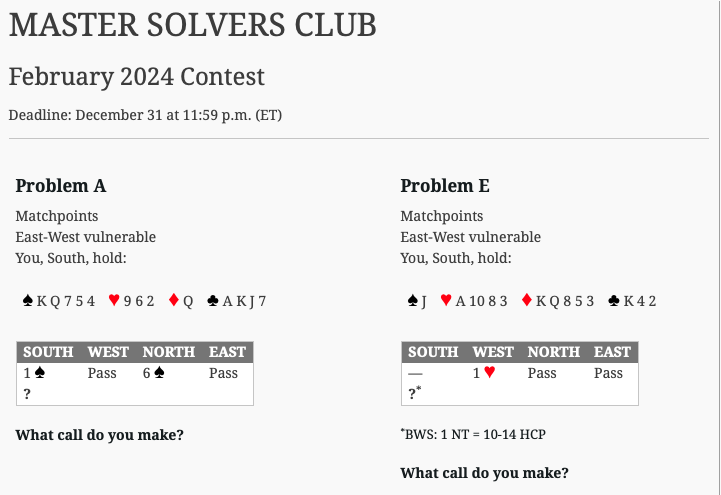721x495 pixels.
Task: Click the question mark under South in Problem A
Action: (27, 394)
